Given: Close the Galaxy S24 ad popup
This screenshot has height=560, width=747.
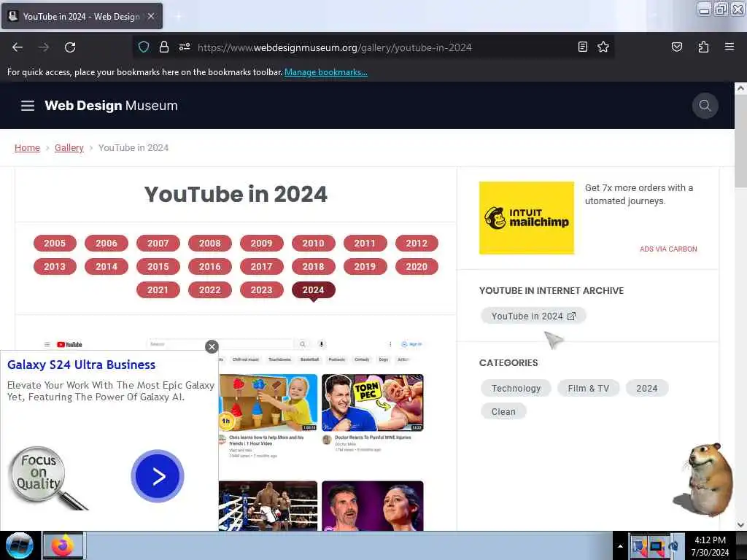Looking at the screenshot, I should pos(212,346).
